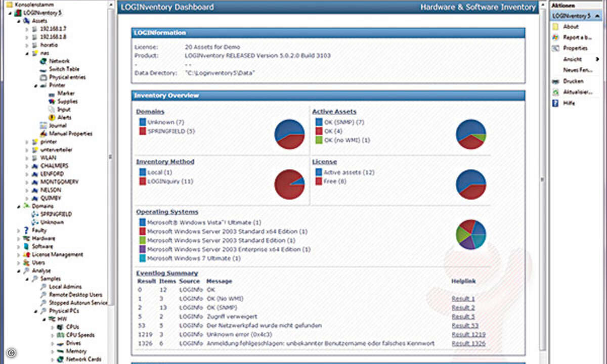Click the Input icon under Printer
Screen dimensions: 607x364
coord(52,110)
